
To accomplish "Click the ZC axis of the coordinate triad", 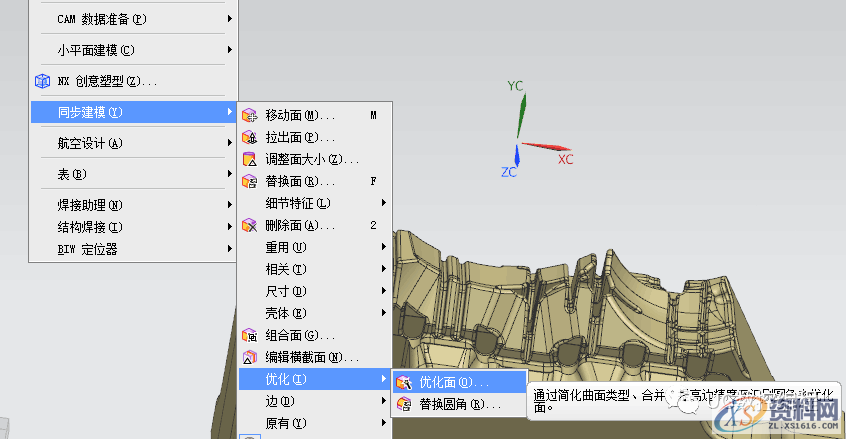I will (517, 155).
